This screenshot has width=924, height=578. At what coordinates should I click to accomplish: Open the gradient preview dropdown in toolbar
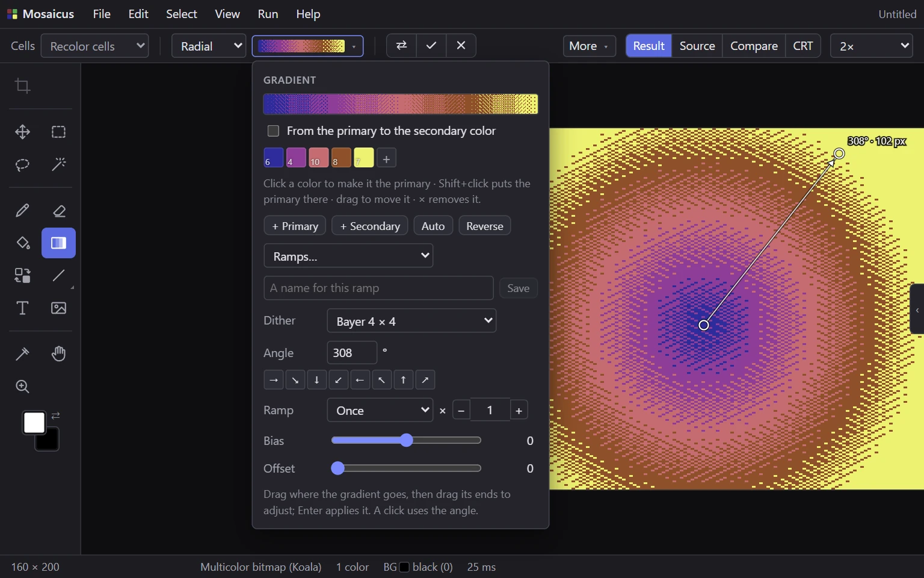click(x=307, y=46)
